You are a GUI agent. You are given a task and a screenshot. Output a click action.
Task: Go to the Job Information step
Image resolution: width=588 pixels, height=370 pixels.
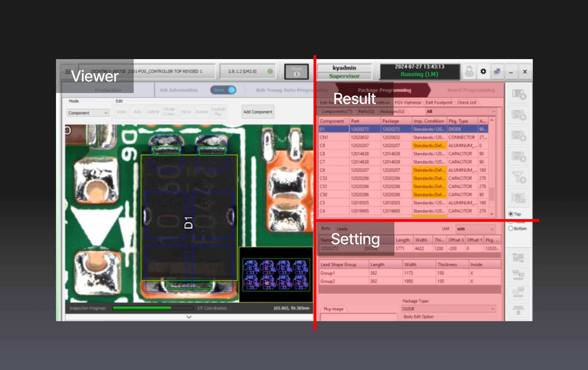point(178,90)
